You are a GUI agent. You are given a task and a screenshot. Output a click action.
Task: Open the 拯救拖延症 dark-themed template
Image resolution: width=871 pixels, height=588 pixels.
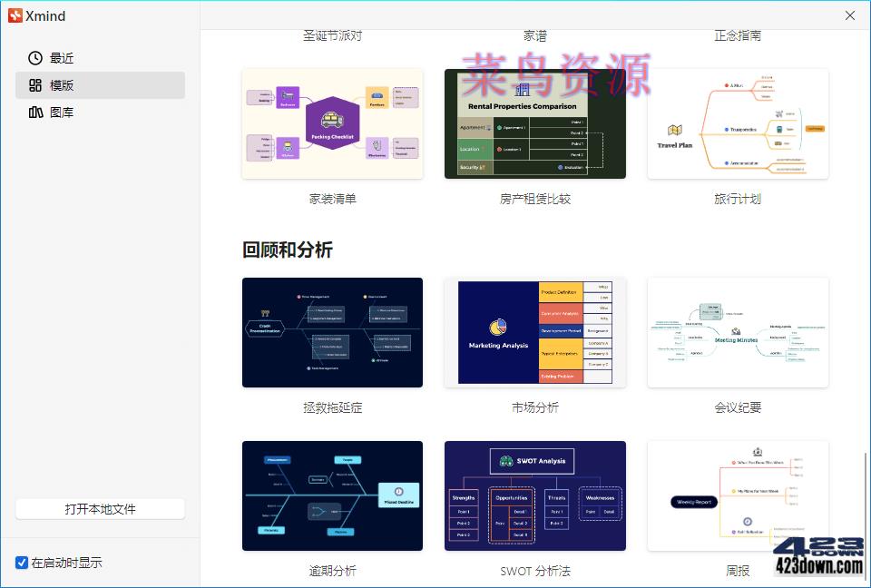(x=332, y=332)
